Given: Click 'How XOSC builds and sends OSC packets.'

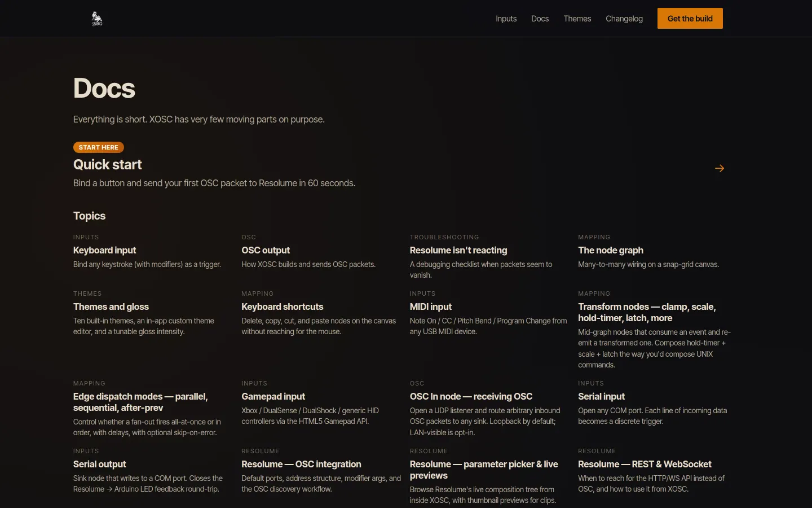Looking at the screenshot, I should [x=308, y=264].
